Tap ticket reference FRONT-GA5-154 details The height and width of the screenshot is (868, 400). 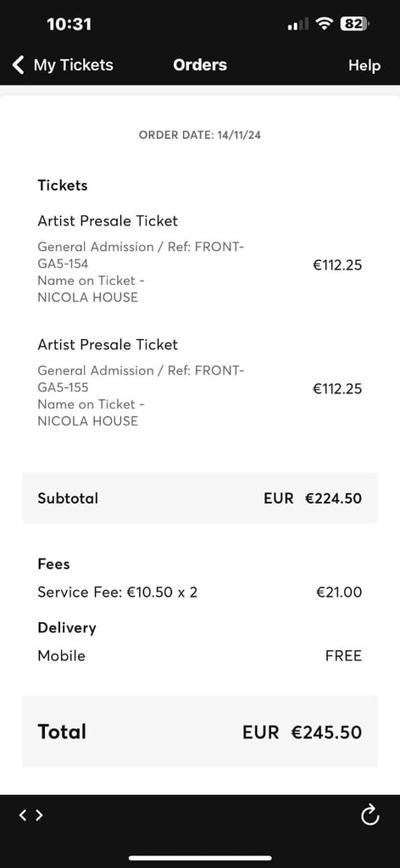coord(141,255)
